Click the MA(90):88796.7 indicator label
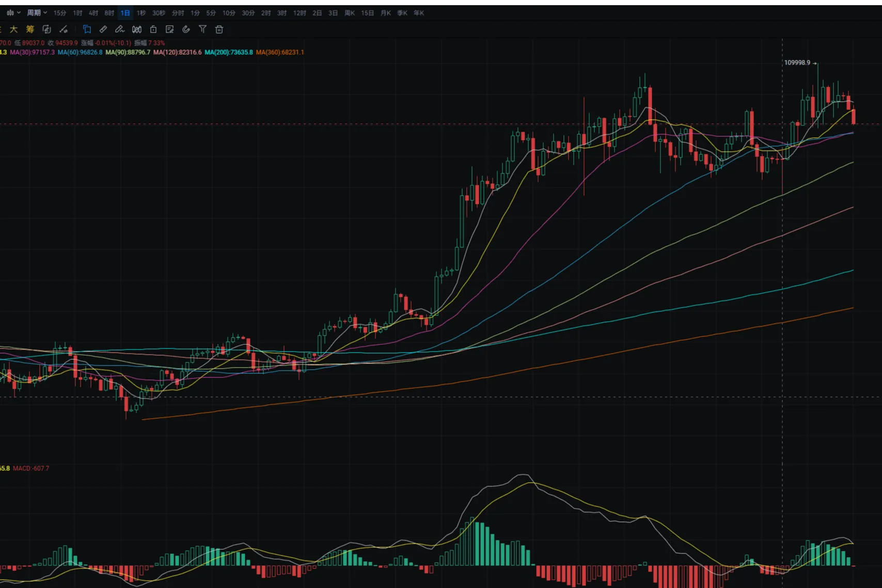Screen dimensions: 882x588 pyautogui.click(x=128, y=52)
